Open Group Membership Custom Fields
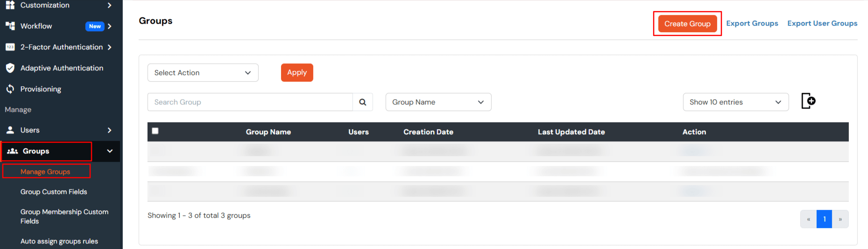The width and height of the screenshot is (868, 249). (64, 216)
